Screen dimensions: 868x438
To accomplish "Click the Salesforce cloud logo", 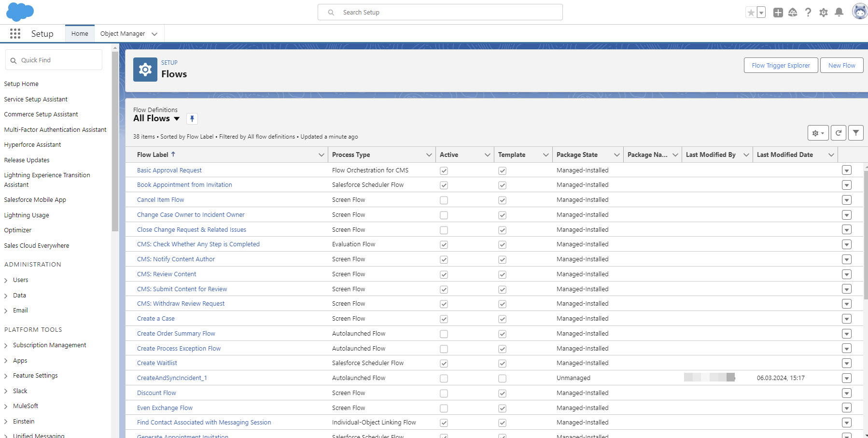I will click(x=20, y=12).
